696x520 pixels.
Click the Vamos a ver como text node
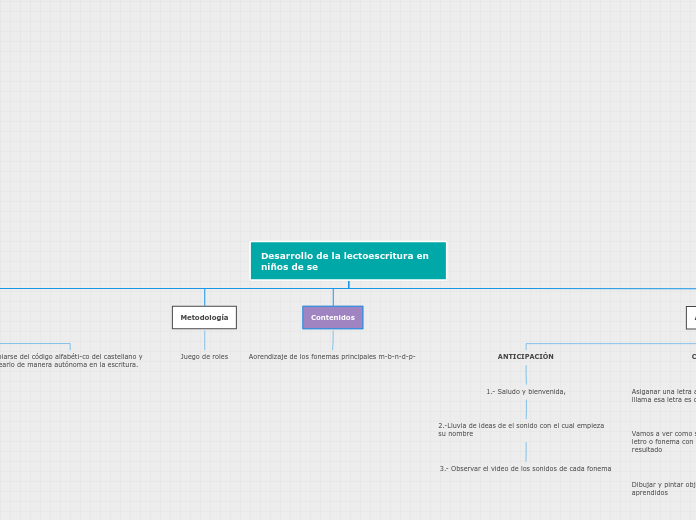coord(664,441)
